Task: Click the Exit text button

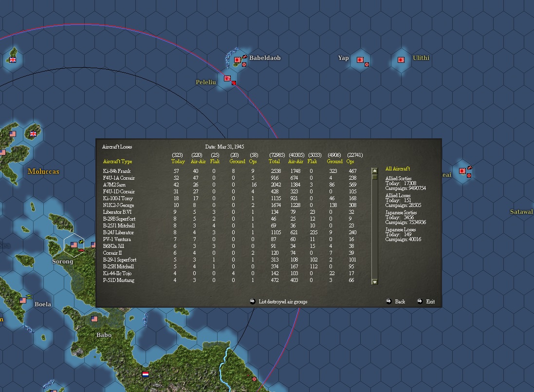Action: point(430,301)
